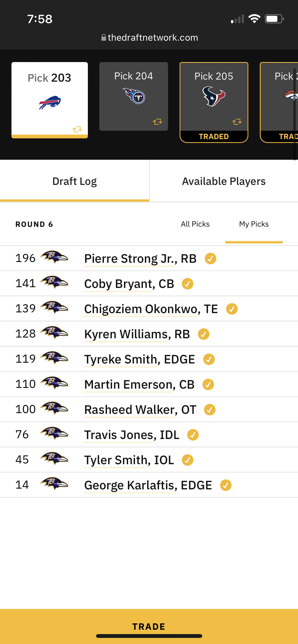Image resolution: width=298 pixels, height=644 pixels.
Task: Tap the lock icon next to the URL
Action: click(104, 37)
